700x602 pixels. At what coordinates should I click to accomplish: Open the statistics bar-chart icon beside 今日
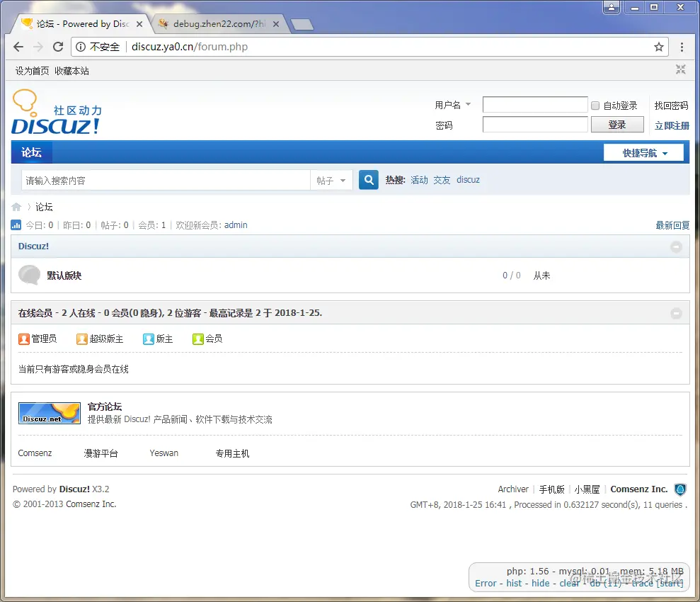(x=16, y=225)
